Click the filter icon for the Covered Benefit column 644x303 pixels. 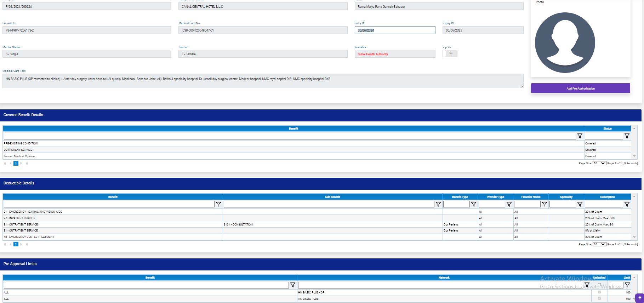580,136
